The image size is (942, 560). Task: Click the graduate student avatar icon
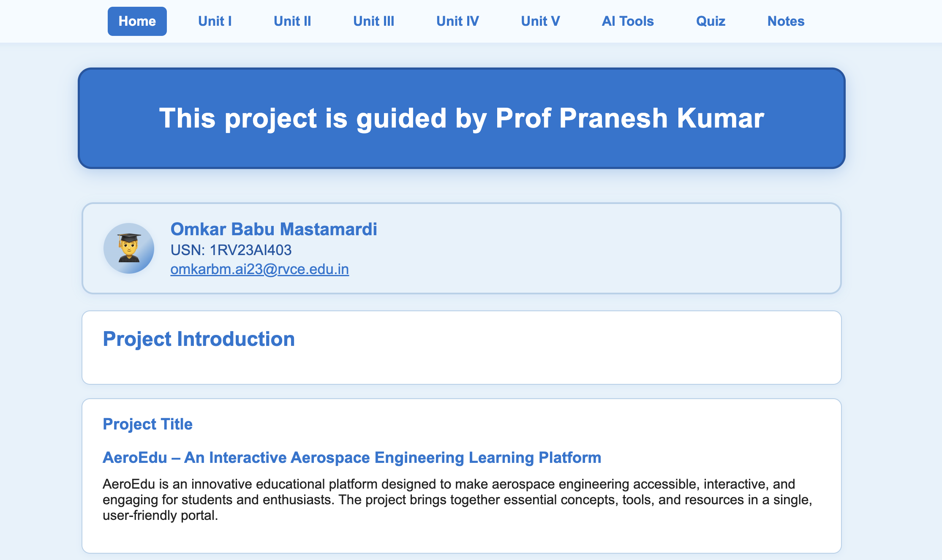129,248
